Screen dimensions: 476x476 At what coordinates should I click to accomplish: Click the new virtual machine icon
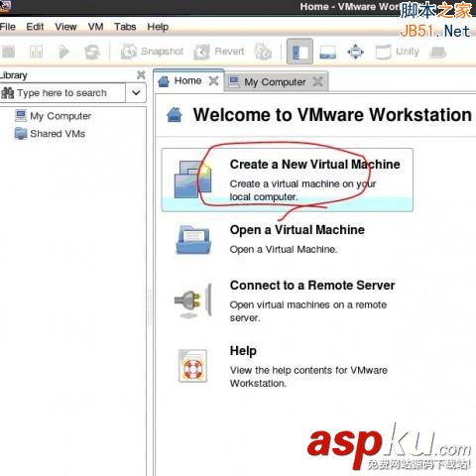coord(192,179)
